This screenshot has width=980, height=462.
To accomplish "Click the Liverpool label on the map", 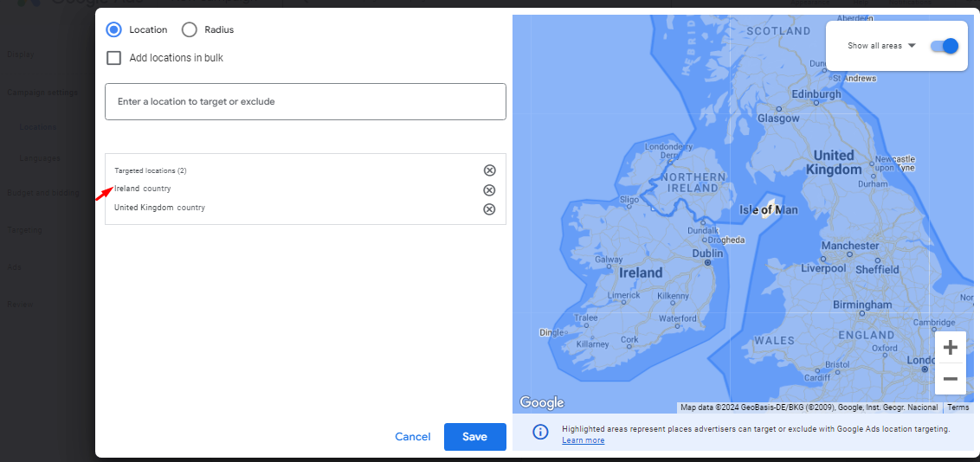I will (823, 268).
